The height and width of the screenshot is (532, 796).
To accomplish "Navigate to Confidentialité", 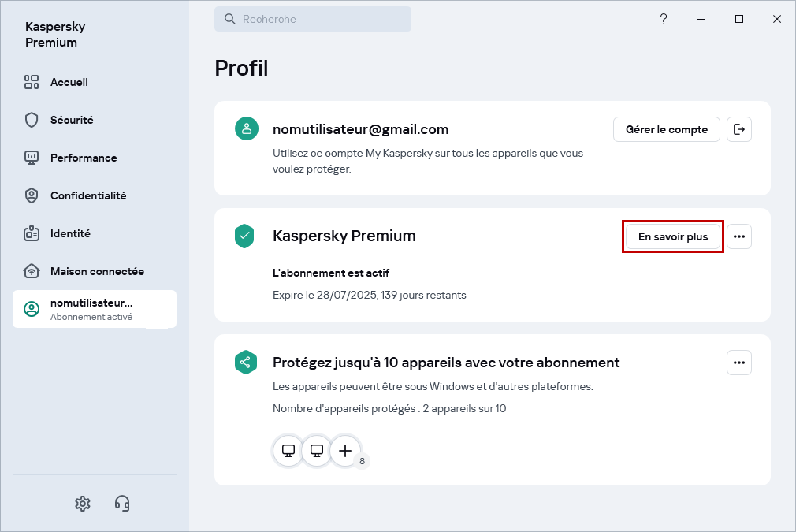I will pos(88,195).
